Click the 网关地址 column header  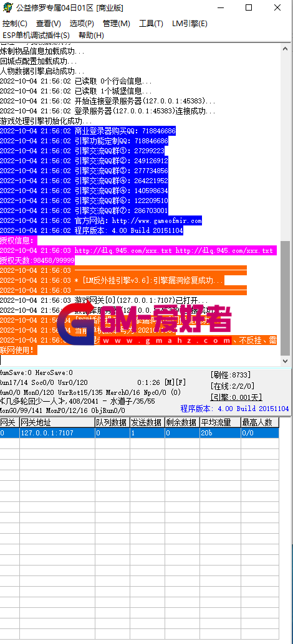(x=57, y=422)
